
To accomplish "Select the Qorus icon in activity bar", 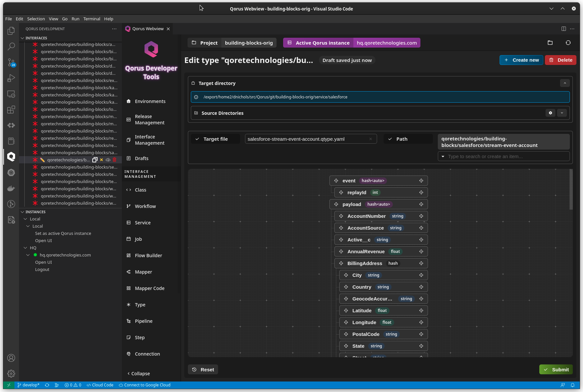I will tap(11, 157).
